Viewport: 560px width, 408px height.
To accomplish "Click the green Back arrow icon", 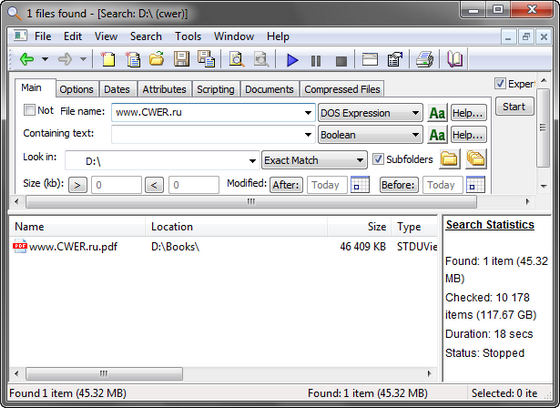I will coord(27,59).
